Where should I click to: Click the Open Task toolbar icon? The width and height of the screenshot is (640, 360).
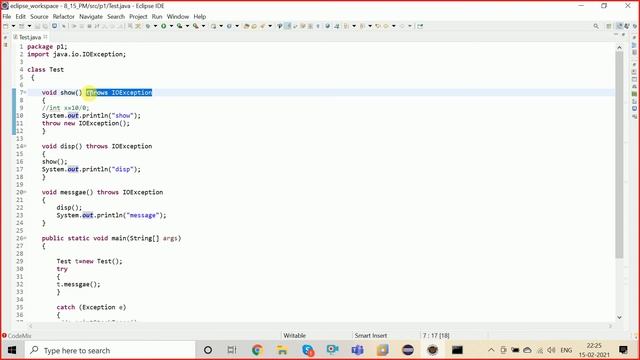coord(254,26)
